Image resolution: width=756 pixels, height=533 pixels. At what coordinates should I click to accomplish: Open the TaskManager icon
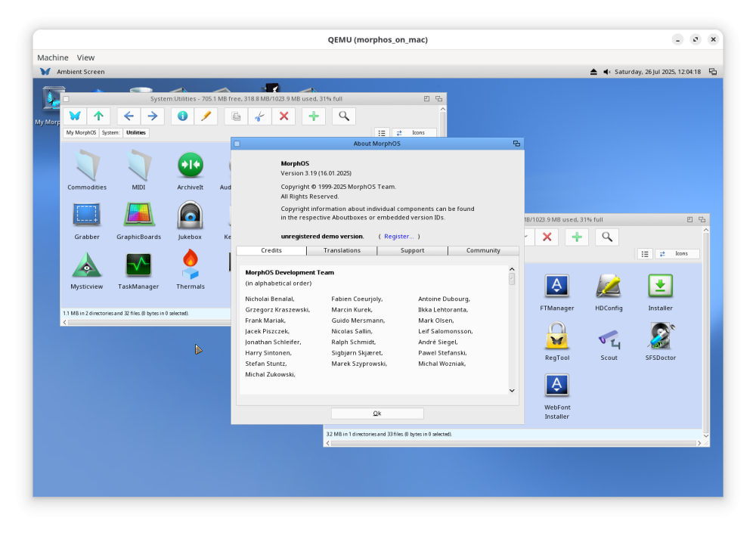pyautogui.click(x=138, y=265)
